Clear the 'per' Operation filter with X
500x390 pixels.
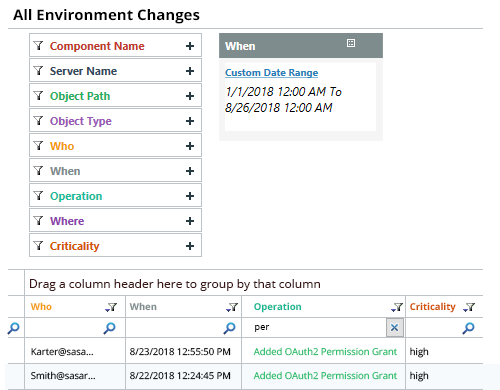(395, 328)
